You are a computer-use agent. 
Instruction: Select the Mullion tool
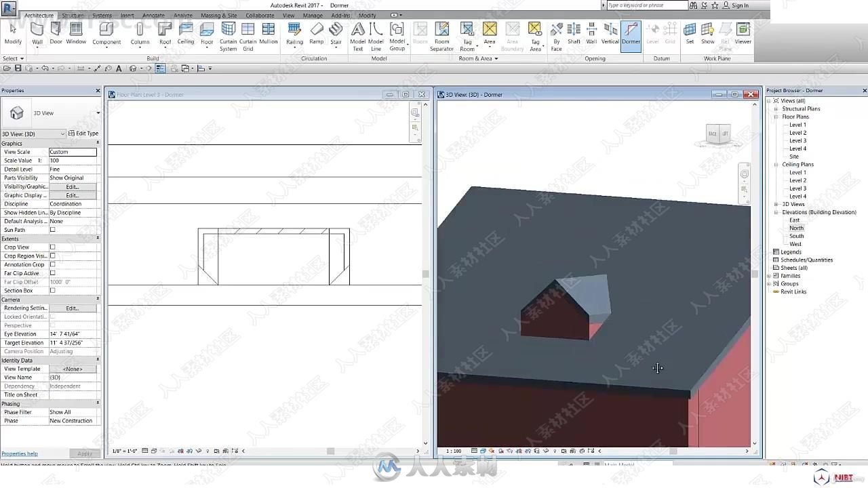pos(269,34)
